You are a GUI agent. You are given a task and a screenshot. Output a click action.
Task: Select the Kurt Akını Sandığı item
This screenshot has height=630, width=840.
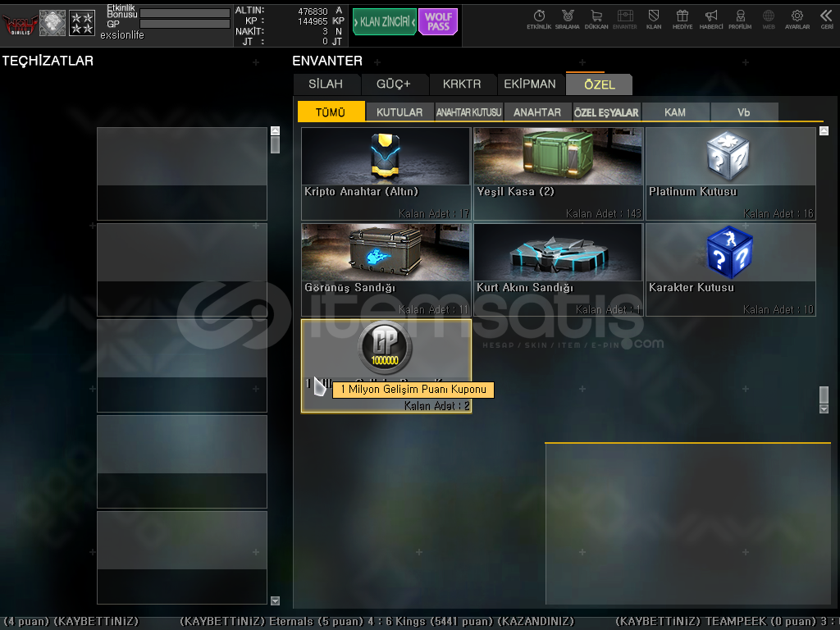point(558,269)
